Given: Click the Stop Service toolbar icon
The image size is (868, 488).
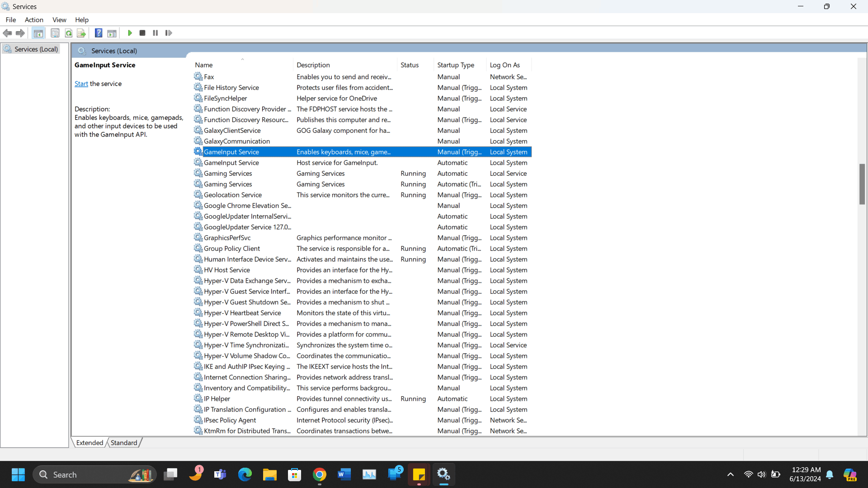Looking at the screenshot, I should pos(142,33).
